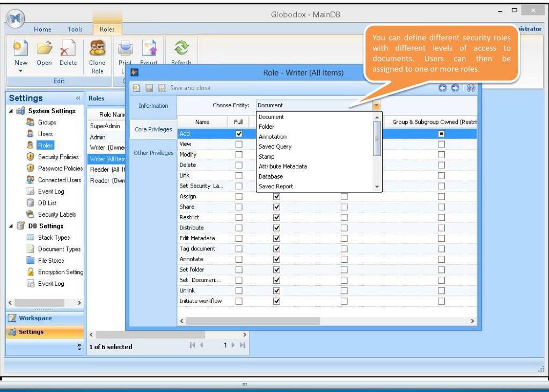The image size is (549, 392).
Task: Toggle checked box in Share row
Action: [276, 207]
